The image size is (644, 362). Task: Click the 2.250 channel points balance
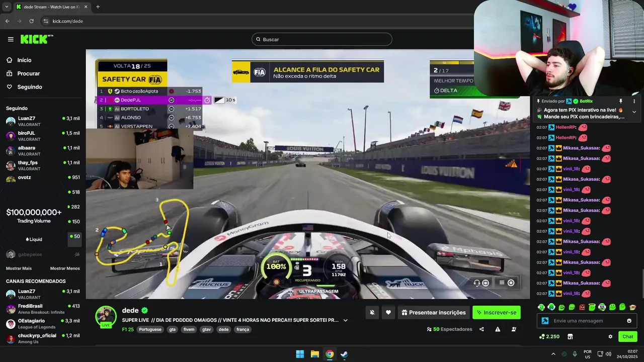click(549, 337)
